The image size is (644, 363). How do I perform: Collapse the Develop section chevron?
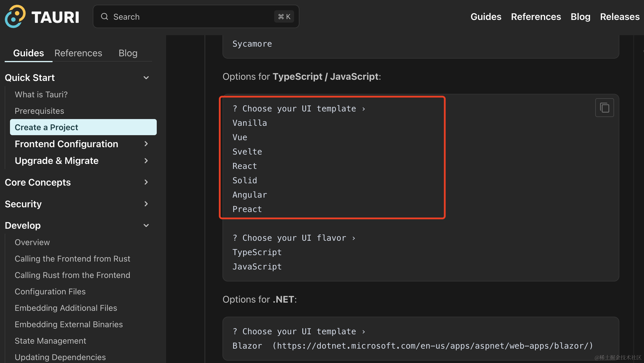point(146,225)
